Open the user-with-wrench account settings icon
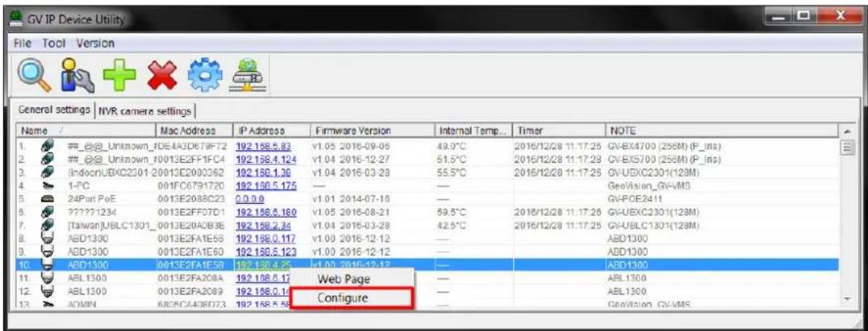This screenshot has width=868, height=331. [x=76, y=76]
